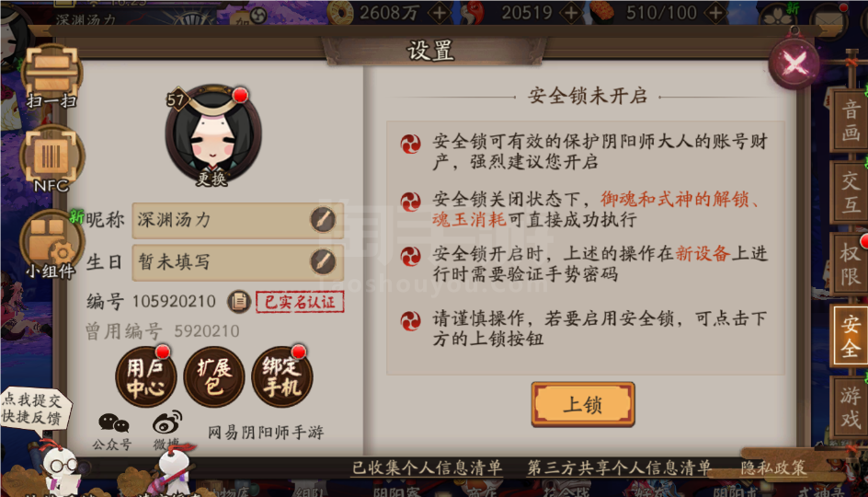Open the 隐私政策 privacy policy link
868x497 pixels.
773,468
